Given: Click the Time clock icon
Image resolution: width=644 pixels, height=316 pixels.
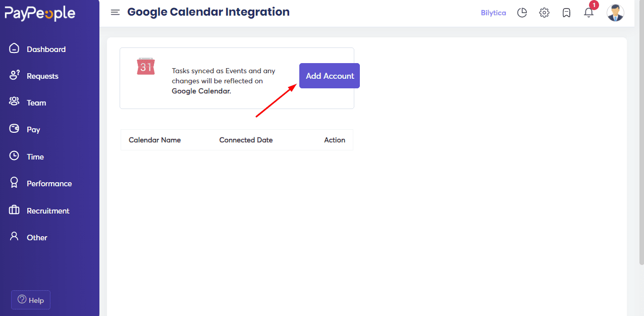Looking at the screenshot, I should click(14, 156).
